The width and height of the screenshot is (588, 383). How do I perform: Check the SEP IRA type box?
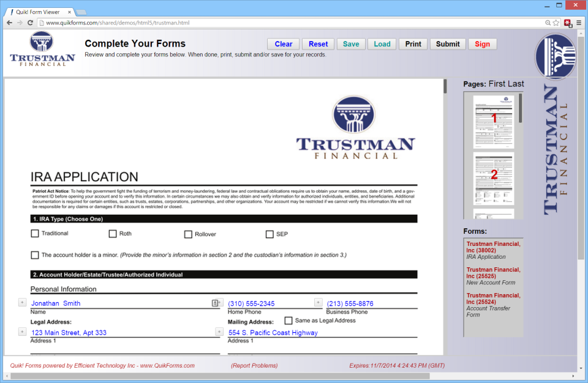(x=269, y=234)
